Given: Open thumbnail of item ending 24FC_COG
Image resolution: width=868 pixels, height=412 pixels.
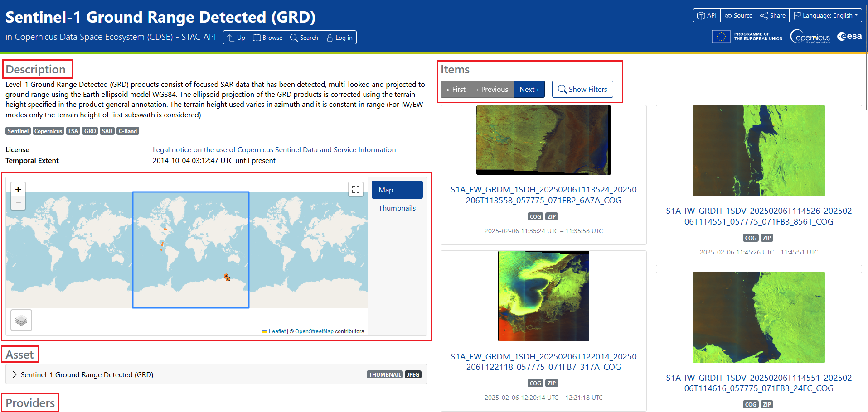Looking at the screenshot, I should tap(759, 317).
